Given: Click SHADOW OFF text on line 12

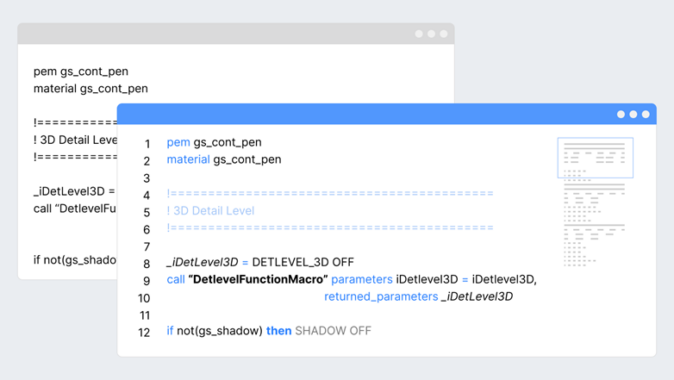Looking at the screenshot, I should point(333,331).
